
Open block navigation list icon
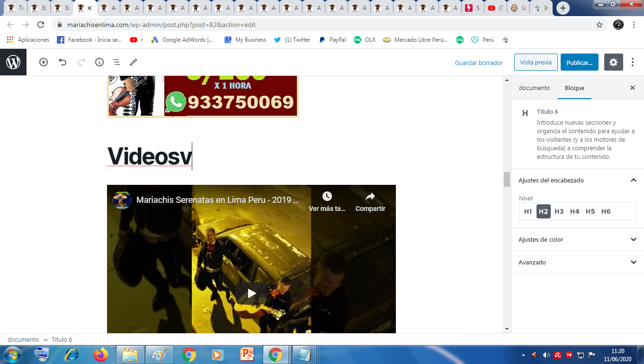coord(116,62)
